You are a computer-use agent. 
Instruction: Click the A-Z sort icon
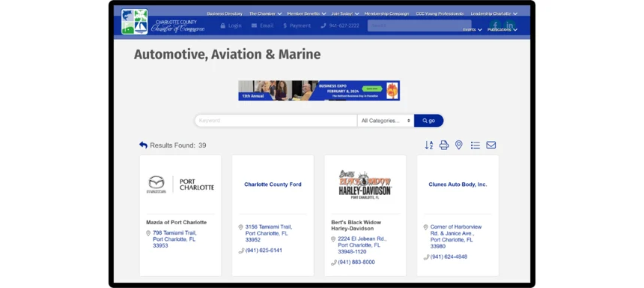click(429, 145)
